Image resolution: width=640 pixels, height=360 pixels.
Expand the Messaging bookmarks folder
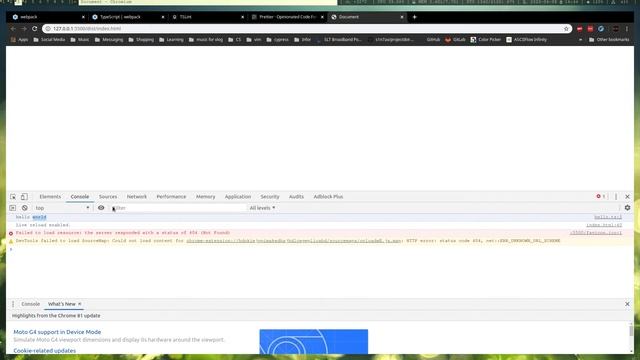tap(109, 40)
